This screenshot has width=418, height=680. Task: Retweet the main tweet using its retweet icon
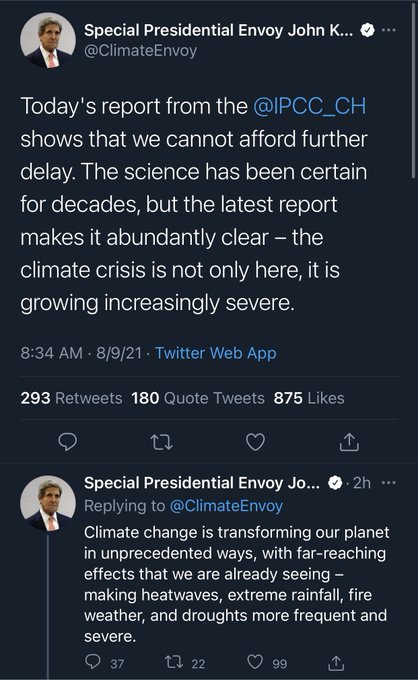(161, 442)
